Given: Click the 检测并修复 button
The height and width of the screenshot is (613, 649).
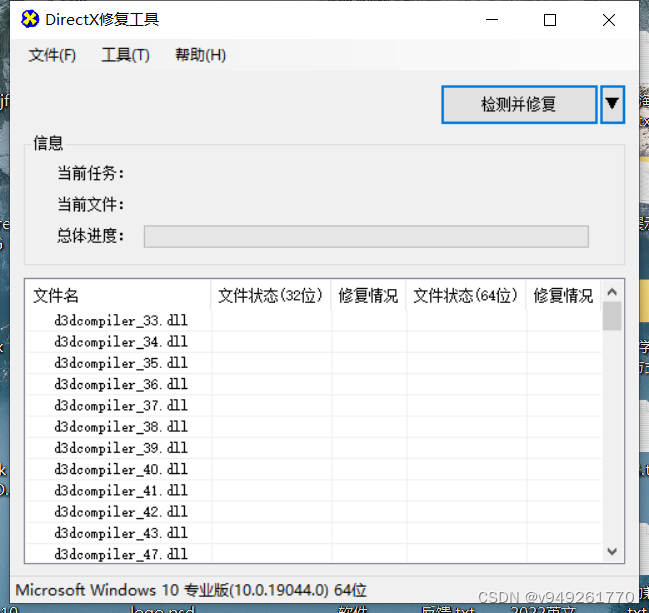Looking at the screenshot, I should (x=519, y=104).
